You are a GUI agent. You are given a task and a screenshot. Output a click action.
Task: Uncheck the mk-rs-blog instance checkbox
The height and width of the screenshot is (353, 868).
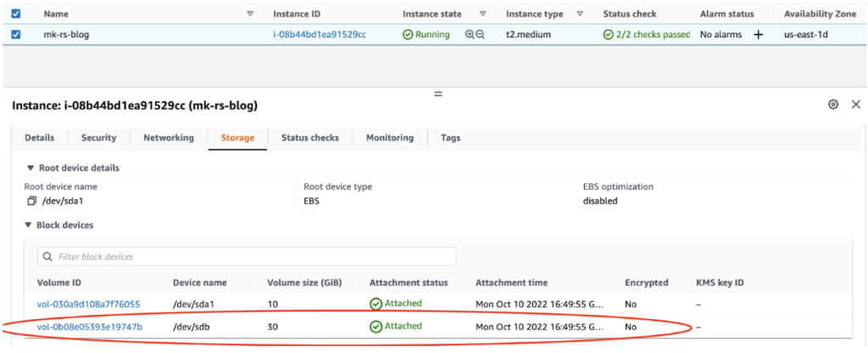tap(16, 35)
